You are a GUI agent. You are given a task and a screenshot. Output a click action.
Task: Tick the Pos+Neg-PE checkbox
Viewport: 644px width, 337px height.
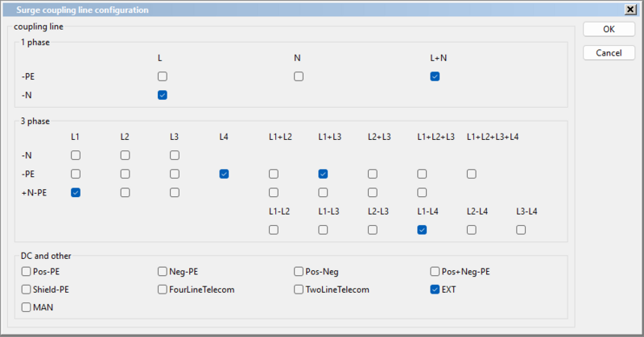coord(436,271)
